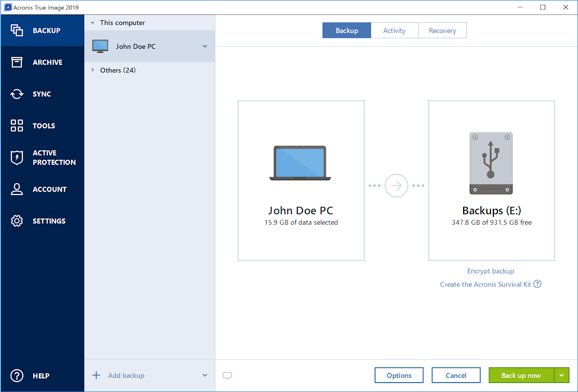Select the John Doe PC backup entry
The image size is (578, 392).
click(150, 46)
